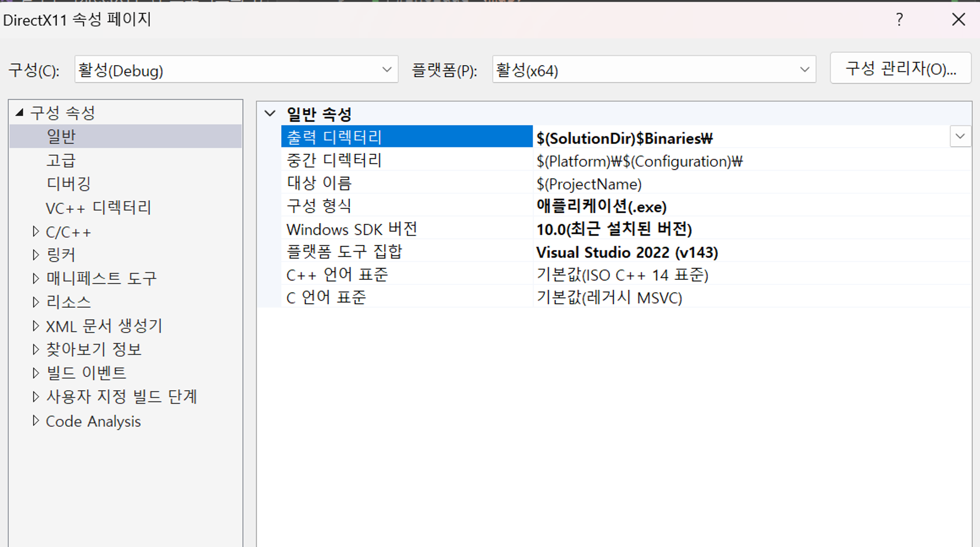This screenshot has height=547, width=980.
Task: Expand the C/C++ node arrow
Action: click(35, 231)
